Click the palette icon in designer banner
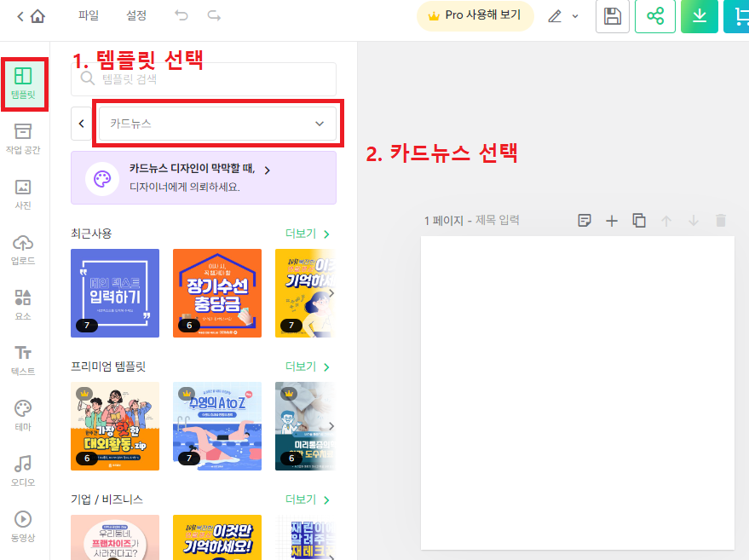Image resolution: width=749 pixels, height=560 pixels. (102, 179)
